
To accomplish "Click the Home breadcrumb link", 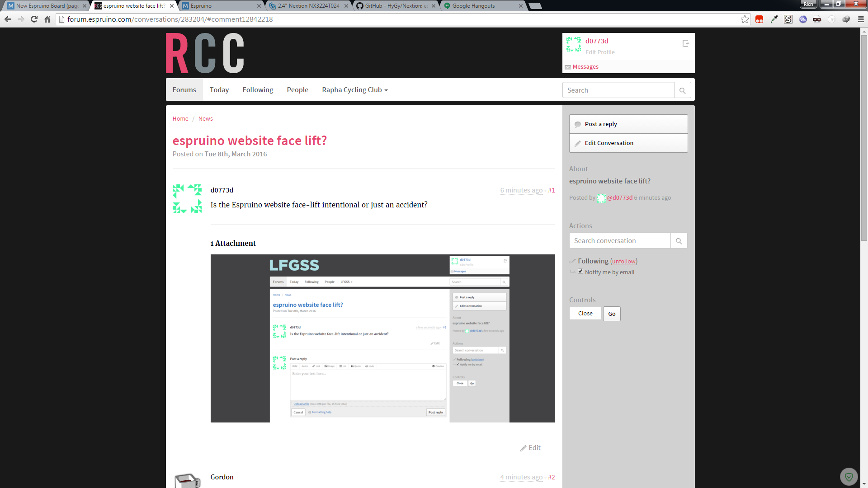I will click(180, 118).
